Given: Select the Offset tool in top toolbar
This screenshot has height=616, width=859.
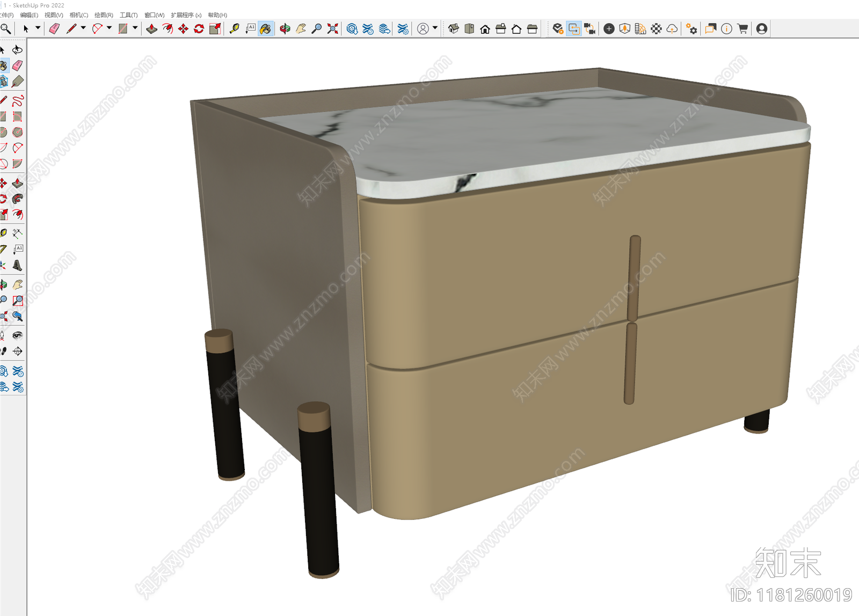Looking at the screenshot, I should click(x=168, y=29).
